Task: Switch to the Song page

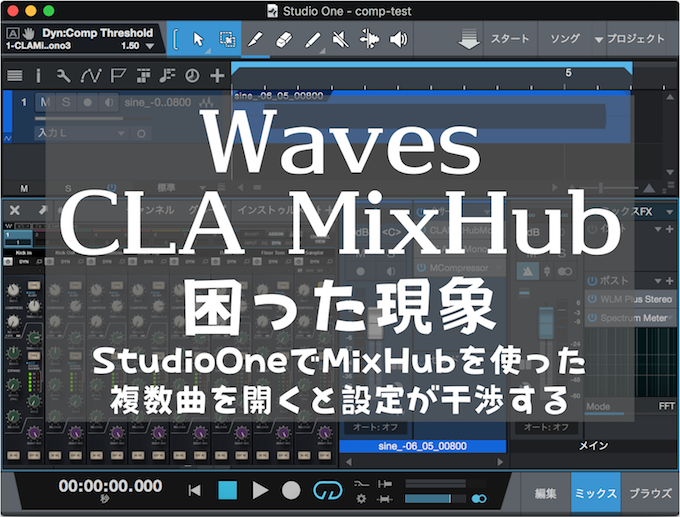Action: [x=565, y=39]
